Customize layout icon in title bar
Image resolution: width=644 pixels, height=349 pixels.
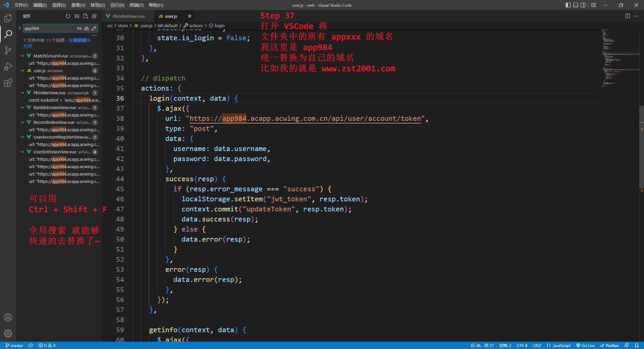(x=594, y=5)
